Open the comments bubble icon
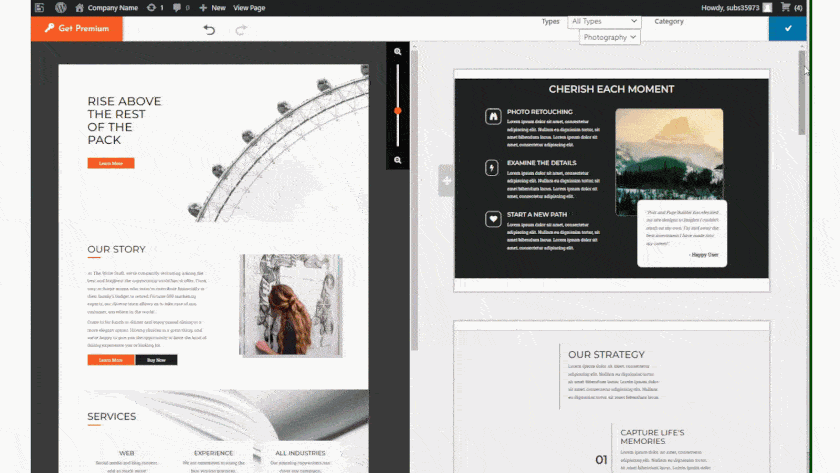840x473 pixels. coord(181,7)
